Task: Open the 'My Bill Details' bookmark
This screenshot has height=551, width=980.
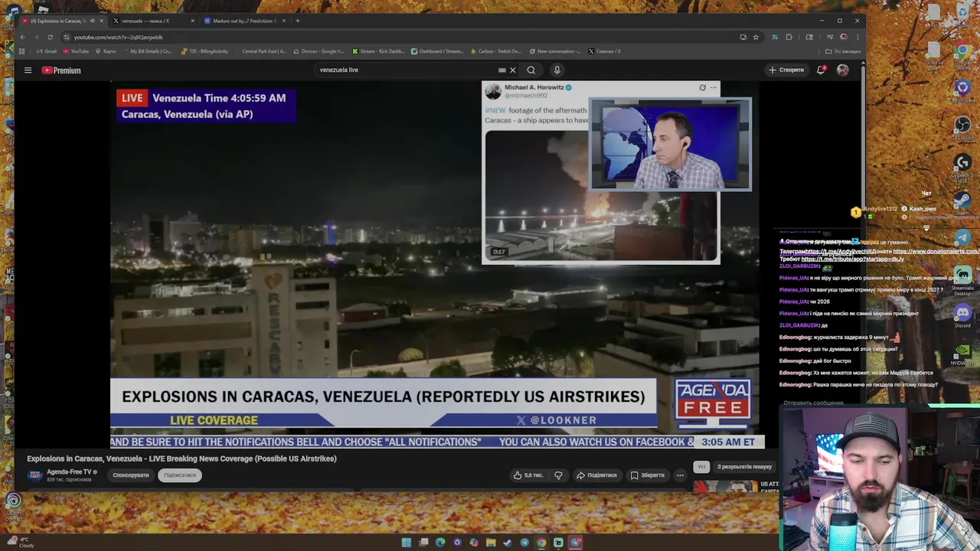Action: 146,51
